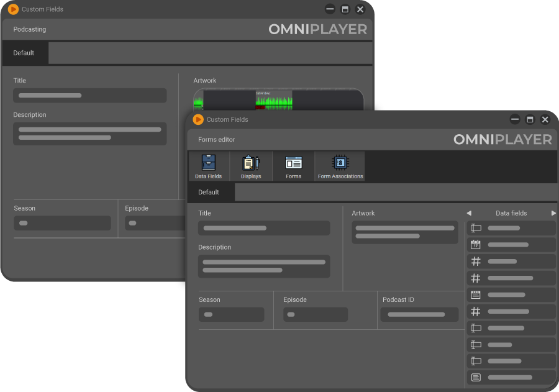Close the Forms editor window
559x392 pixels.
click(x=545, y=119)
